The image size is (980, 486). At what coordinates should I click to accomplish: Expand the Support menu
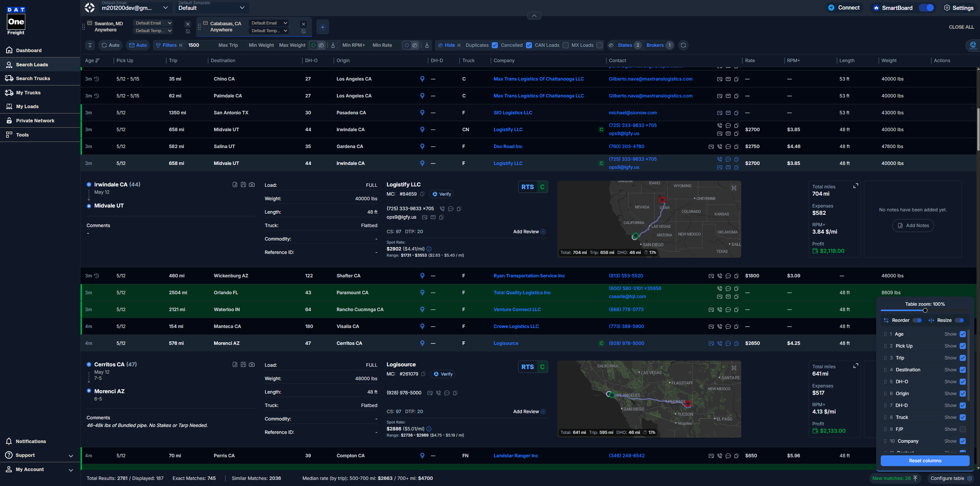point(40,455)
